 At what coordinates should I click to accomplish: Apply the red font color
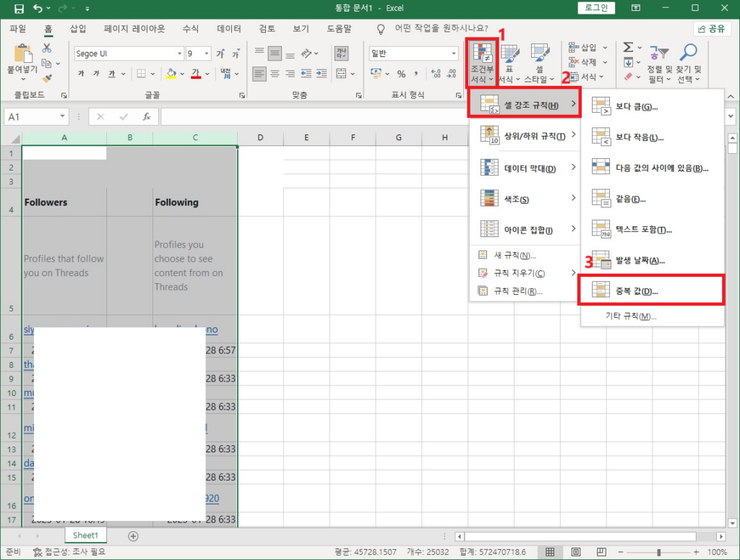point(196,74)
